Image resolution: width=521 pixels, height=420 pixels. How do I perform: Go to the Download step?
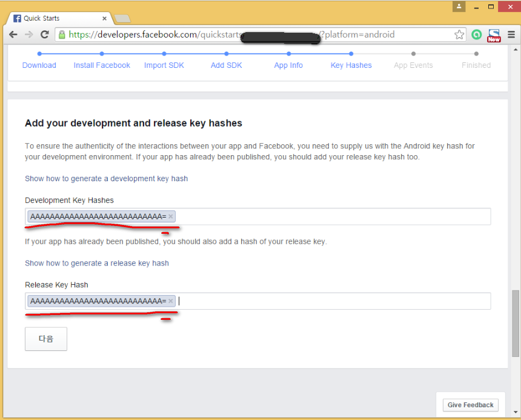(39, 65)
